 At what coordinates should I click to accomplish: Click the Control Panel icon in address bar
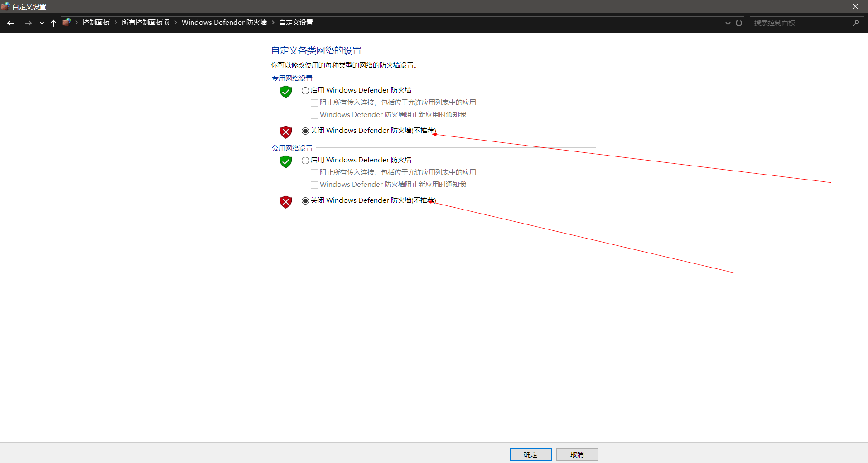pyautogui.click(x=67, y=22)
